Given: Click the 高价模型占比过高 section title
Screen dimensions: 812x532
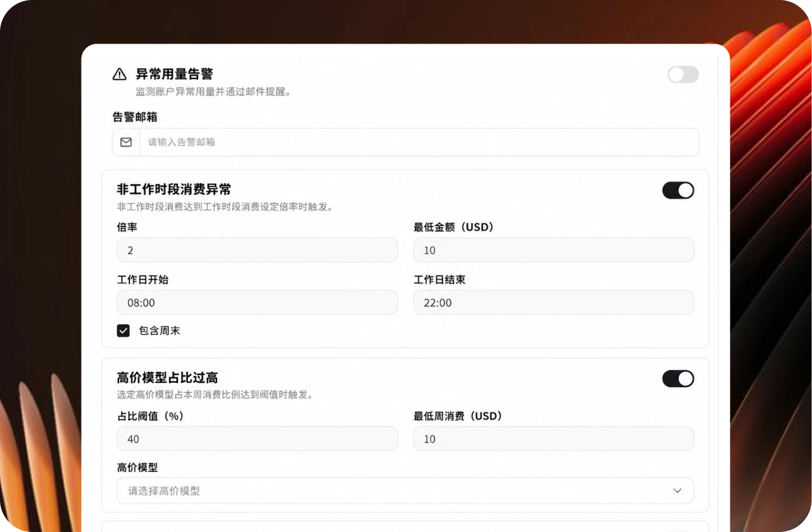Looking at the screenshot, I should tap(167, 377).
